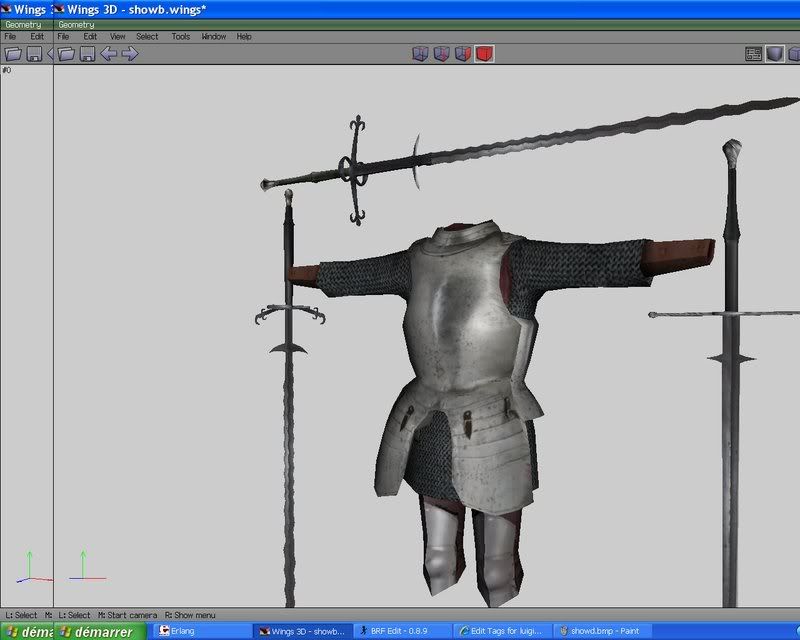Activate the red body selection mode icon
The height and width of the screenshot is (640, 800).
pos(484,53)
